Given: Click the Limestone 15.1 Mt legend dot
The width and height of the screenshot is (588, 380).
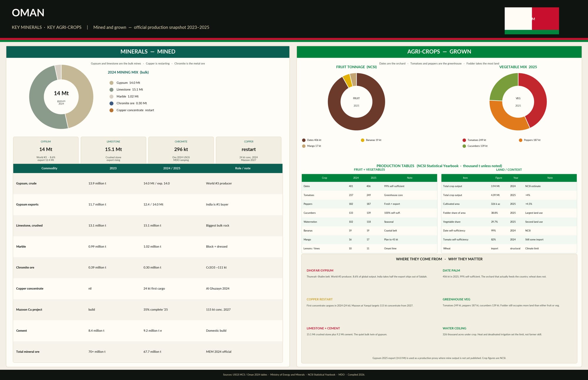Looking at the screenshot, I should click(111, 89).
